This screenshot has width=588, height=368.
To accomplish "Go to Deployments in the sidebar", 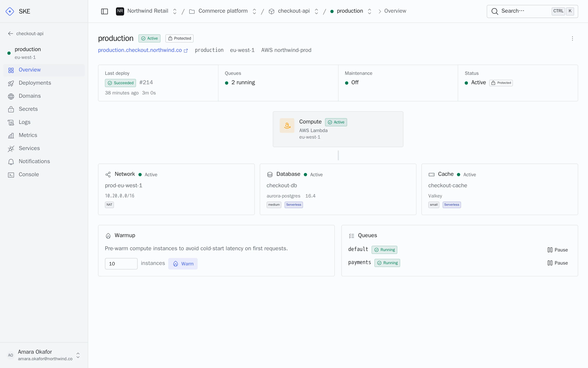I will 44,83.
